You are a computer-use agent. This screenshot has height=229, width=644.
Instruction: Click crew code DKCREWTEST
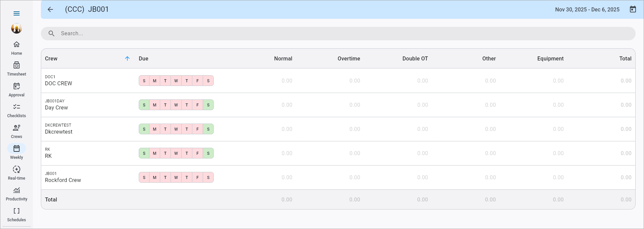click(58, 125)
